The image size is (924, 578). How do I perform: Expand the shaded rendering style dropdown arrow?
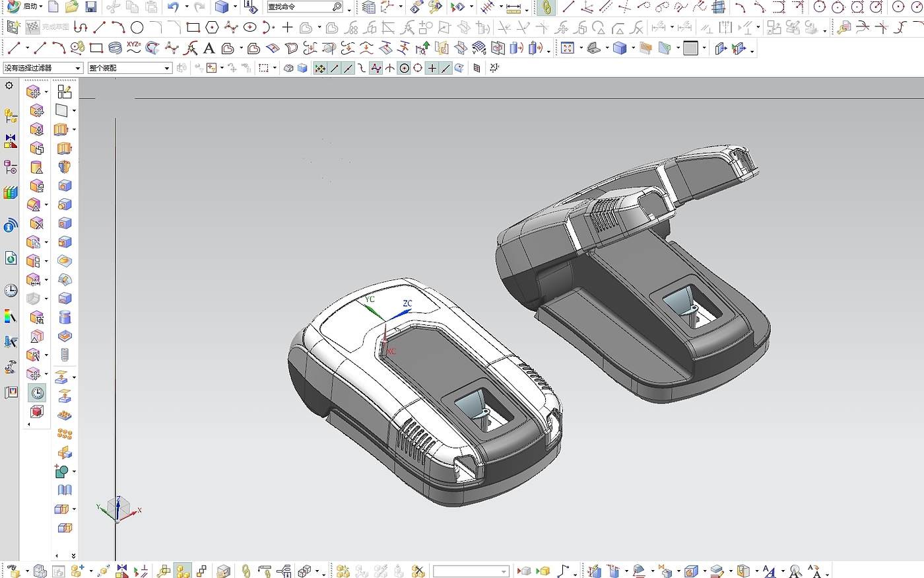[633, 49]
